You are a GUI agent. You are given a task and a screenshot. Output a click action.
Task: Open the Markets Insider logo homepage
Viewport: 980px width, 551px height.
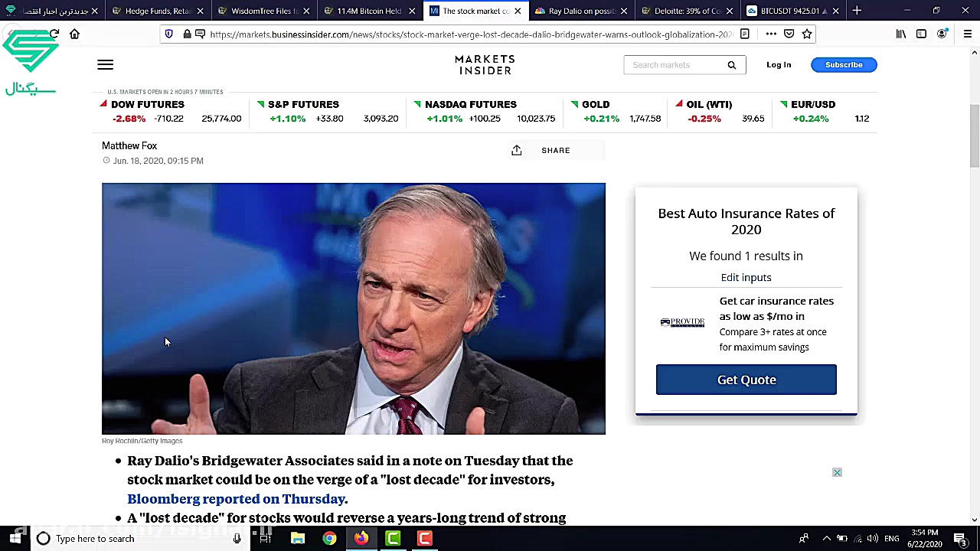(485, 65)
